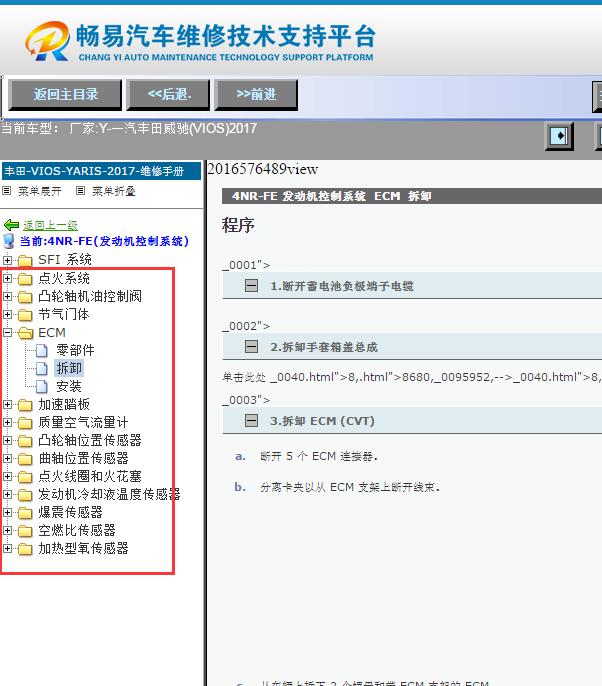Collapse the ECM tree node
The width and height of the screenshot is (602, 686).
point(7,332)
